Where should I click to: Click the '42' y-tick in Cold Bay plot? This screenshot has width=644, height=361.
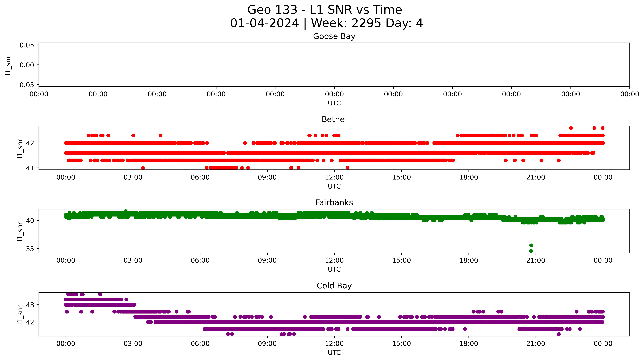tap(30, 322)
